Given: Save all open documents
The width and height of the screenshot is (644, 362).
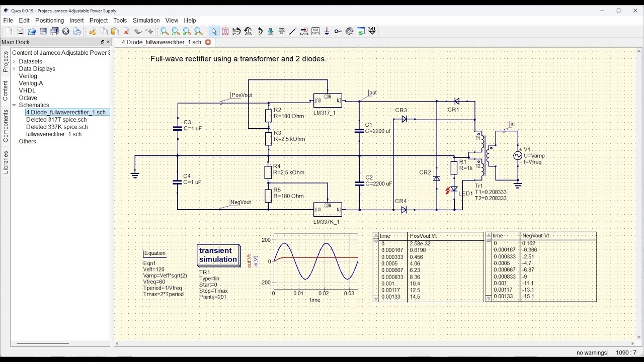Looking at the screenshot, I should pyautogui.click(x=54, y=31).
